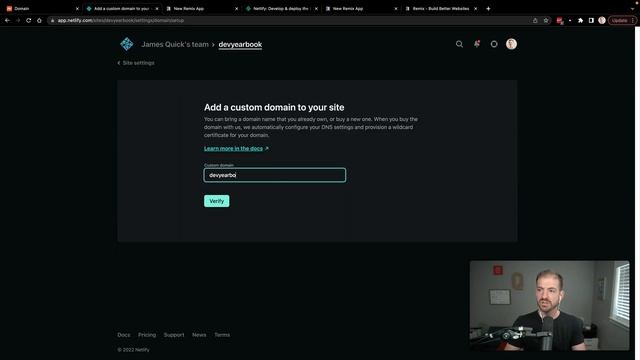
Task: Open a new browser tab with plus
Action: 488,9
